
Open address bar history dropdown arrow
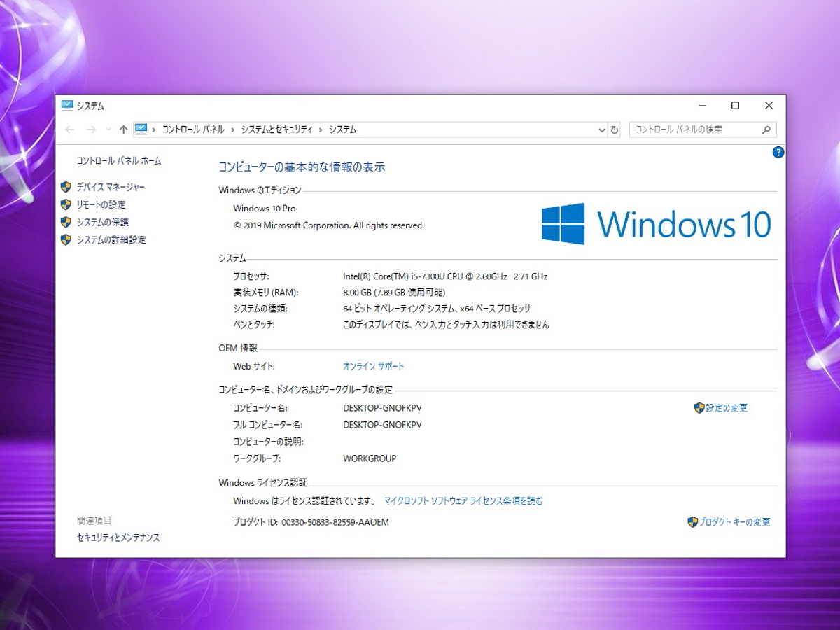(602, 129)
